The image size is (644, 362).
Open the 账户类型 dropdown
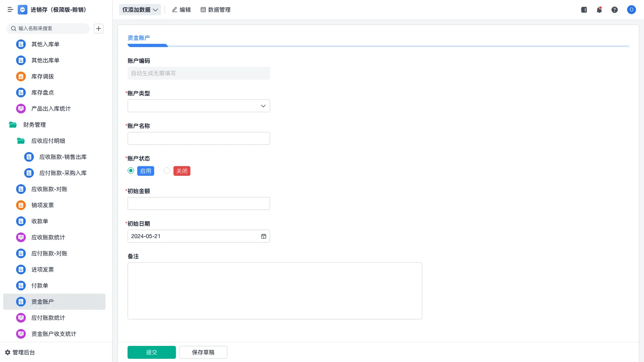199,106
